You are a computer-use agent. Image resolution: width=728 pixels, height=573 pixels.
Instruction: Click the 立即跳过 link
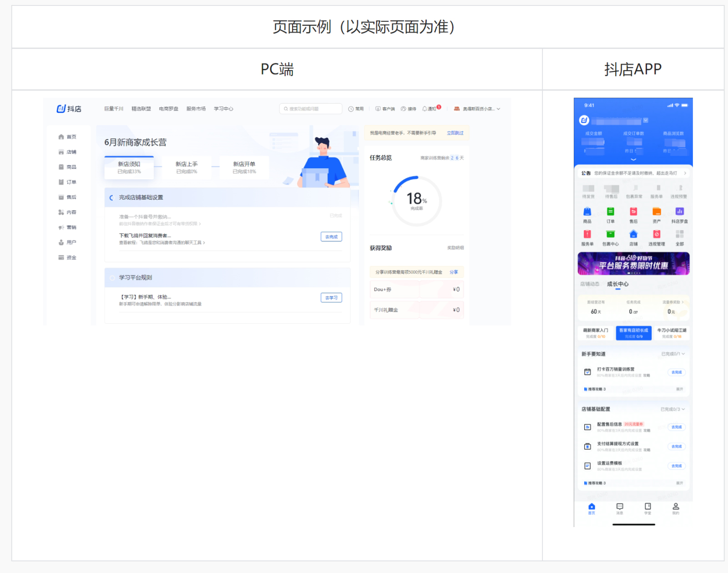click(x=455, y=133)
